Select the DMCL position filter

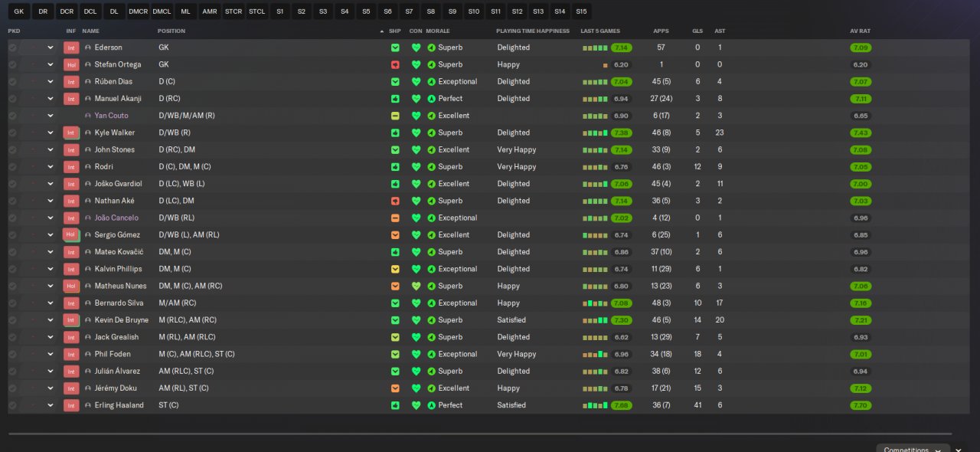click(162, 11)
